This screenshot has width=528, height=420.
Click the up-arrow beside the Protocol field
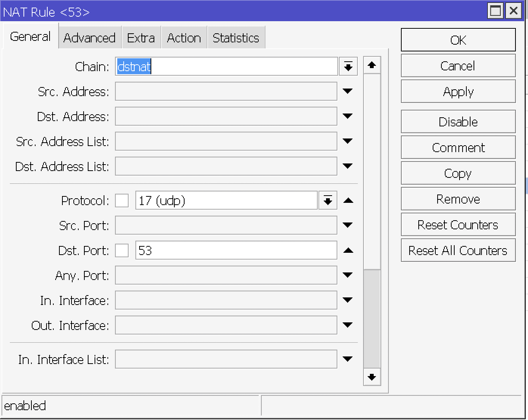coord(348,201)
